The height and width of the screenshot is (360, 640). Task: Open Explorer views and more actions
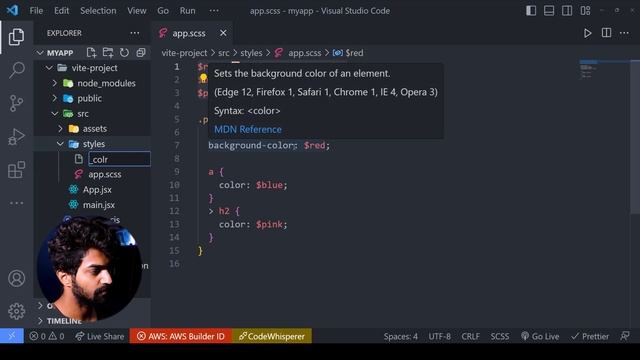coord(135,33)
